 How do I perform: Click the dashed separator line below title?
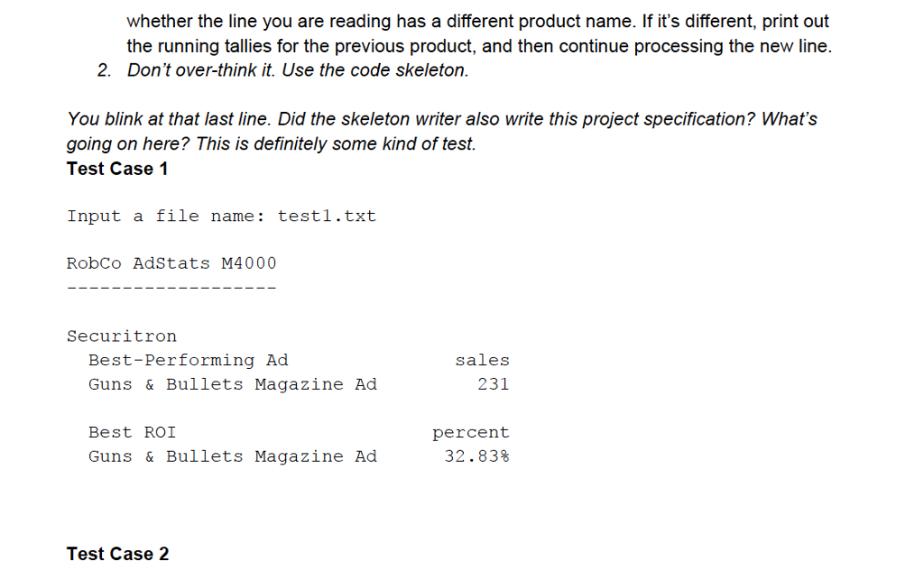[171, 288]
